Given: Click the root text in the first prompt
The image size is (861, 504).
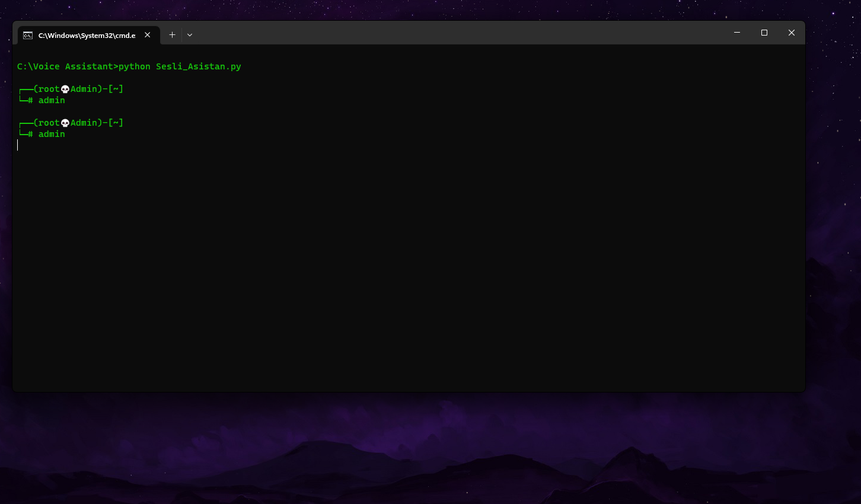Looking at the screenshot, I should click(x=47, y=88).
